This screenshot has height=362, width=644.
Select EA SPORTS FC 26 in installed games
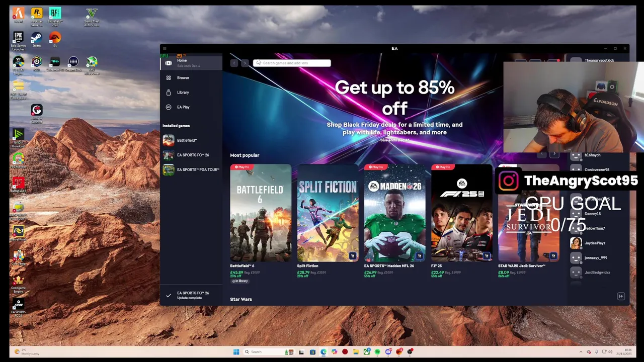pyautogui.click(x=191, y=155)
